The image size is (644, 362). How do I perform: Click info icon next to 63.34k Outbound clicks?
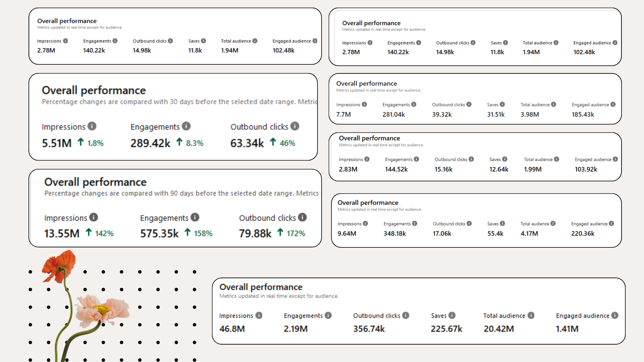[295, 126]
